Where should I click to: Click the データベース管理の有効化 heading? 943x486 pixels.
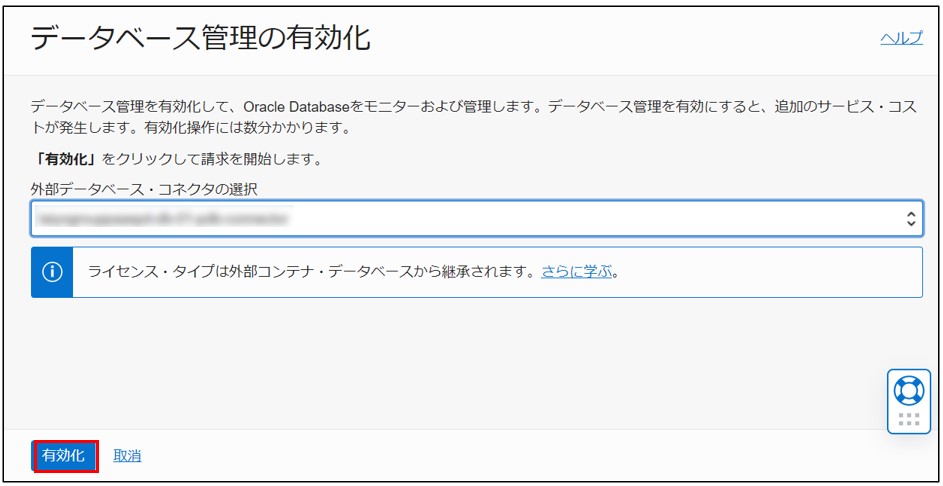200,39
